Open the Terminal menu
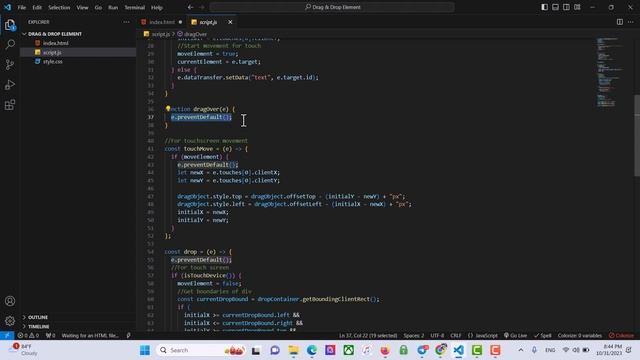640x360 pixels. pyautogui.click(x=135, y=7)
